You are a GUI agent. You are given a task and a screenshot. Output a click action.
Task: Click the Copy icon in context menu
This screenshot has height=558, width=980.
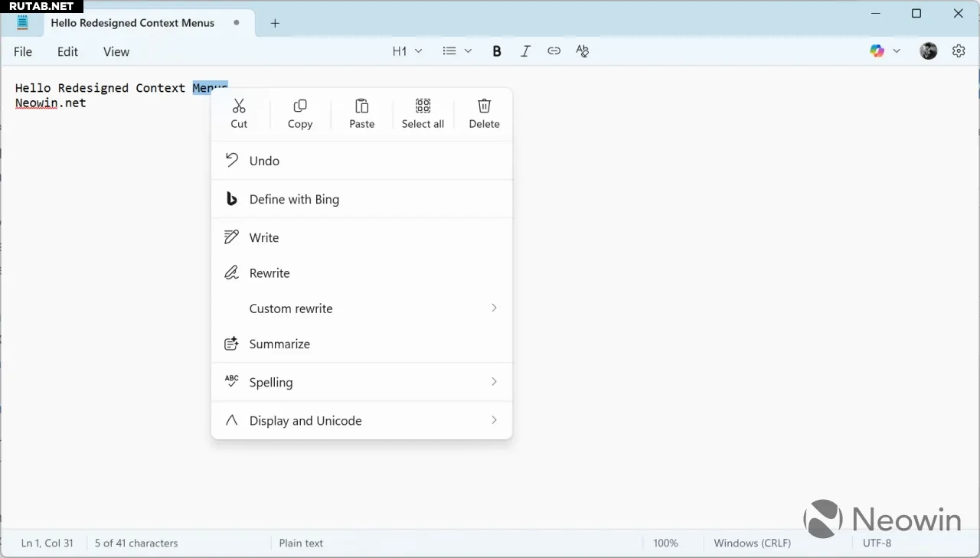click(x=300, y=106)
